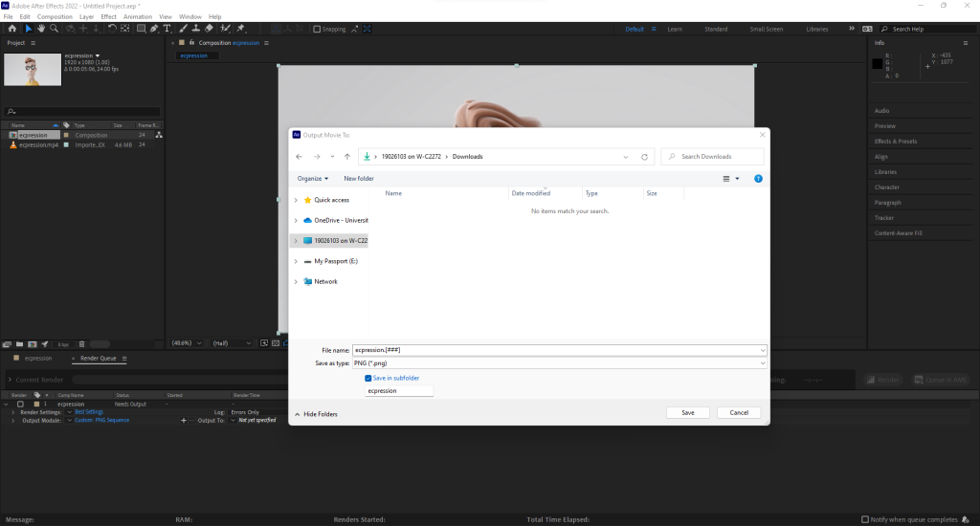Open Custom: PNG Sequence output module link
980x526 pixels.
coord(101,421)
